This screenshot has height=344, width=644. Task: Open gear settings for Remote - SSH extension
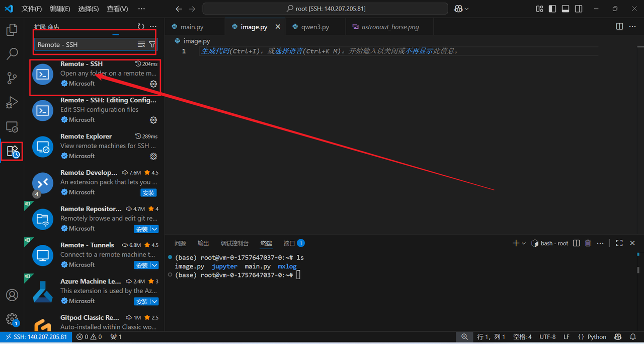[153, 84]
